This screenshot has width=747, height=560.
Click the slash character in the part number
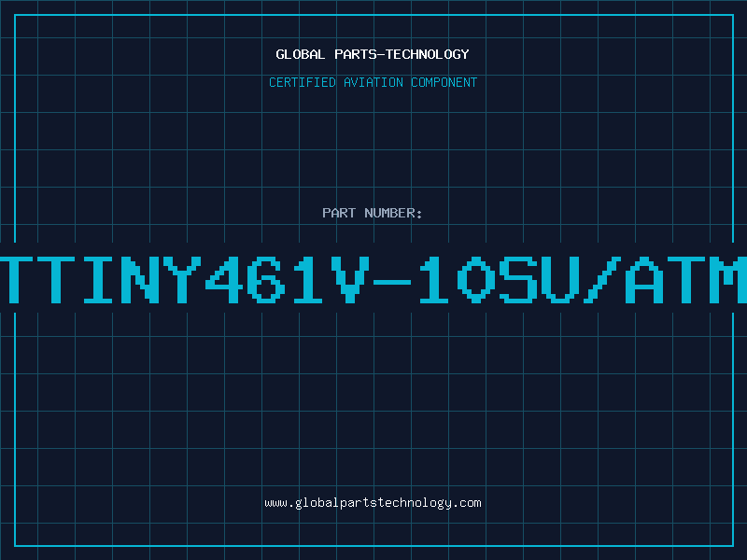[x=602, y=280]
